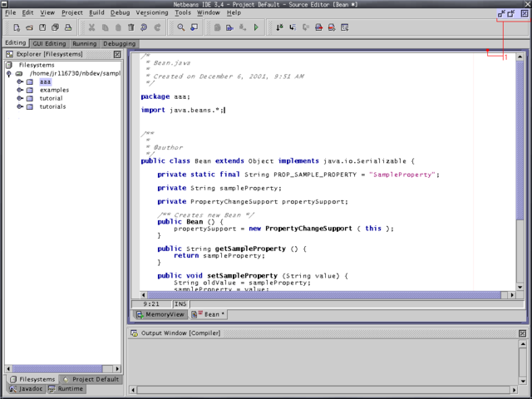Click the Redo toolbar icon

pyautogui.click(x=157, y=27)
